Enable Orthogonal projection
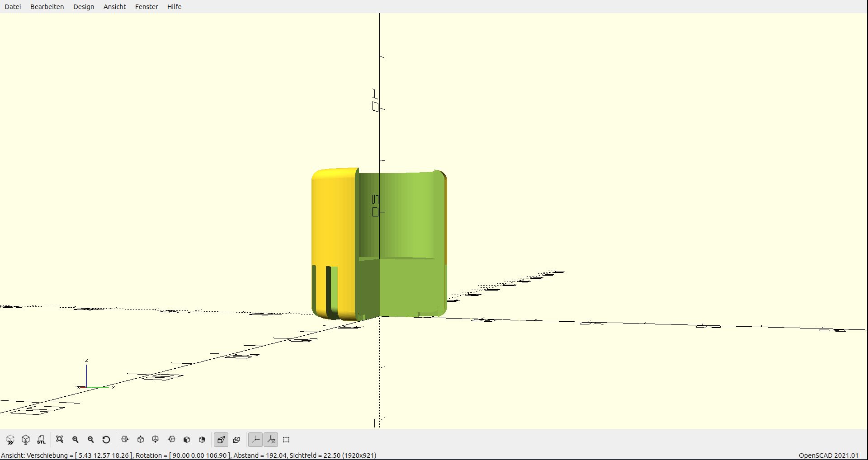The width and height of the screenshot is (868, 460). 236,440
